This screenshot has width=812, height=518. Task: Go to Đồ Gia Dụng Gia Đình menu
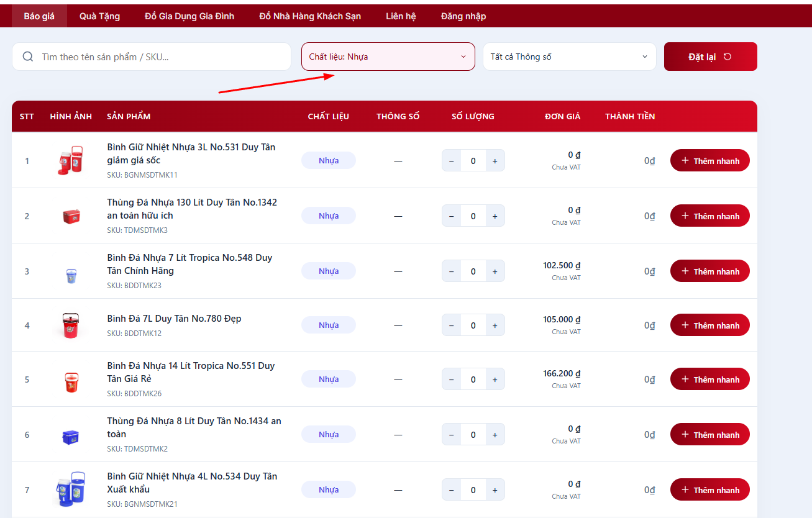189,16
